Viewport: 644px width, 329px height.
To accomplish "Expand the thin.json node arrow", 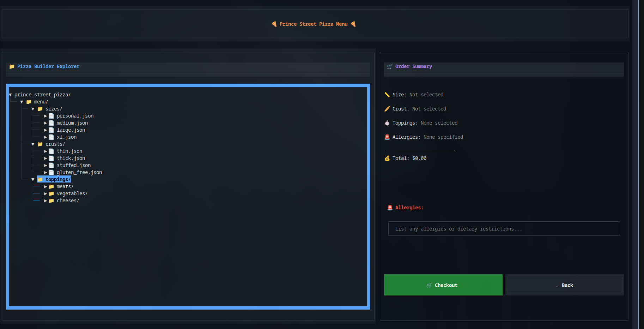I will 45,151.
